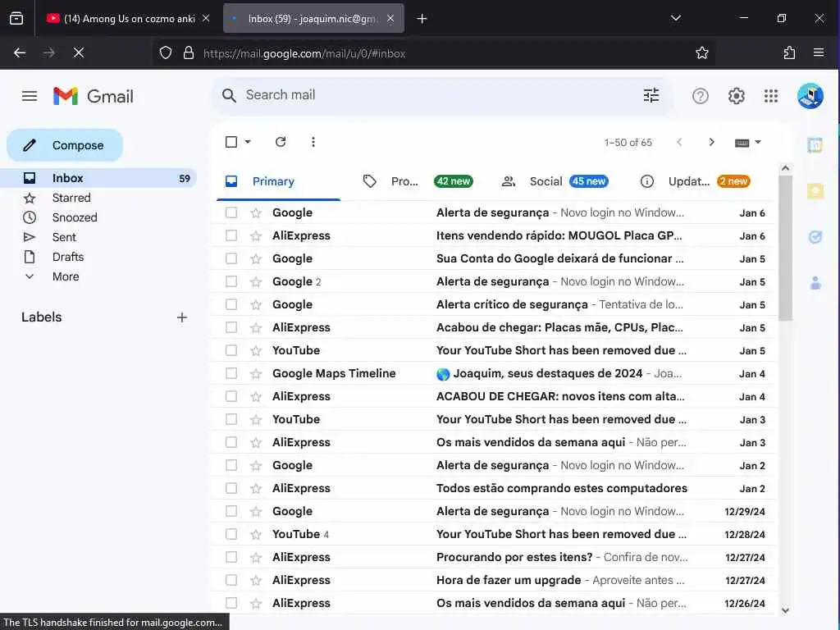Click the 1–50 of 65 counter
Viewport: 840px width, 630px height.
coord(628,143)
